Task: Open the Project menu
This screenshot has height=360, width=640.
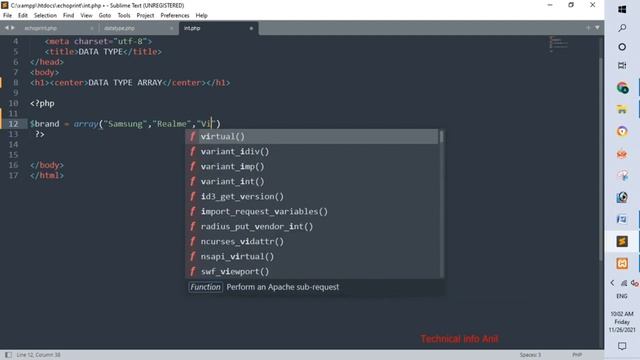Action: (145, 16)
